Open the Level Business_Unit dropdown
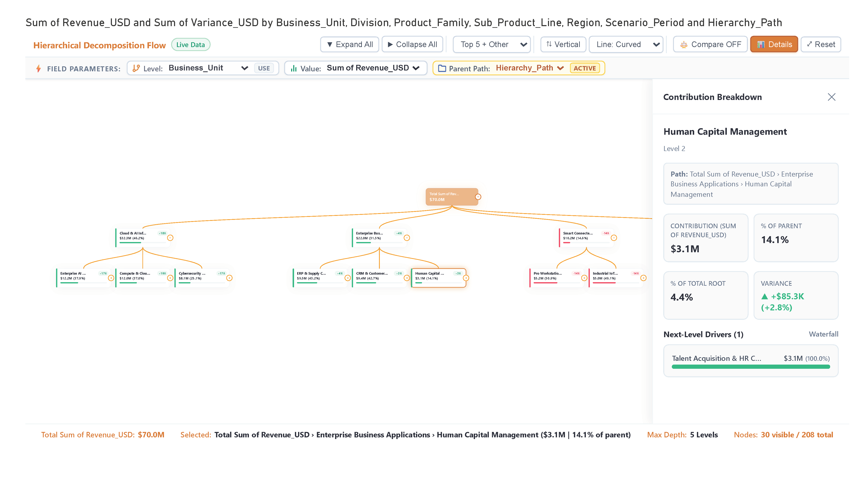 208,68
